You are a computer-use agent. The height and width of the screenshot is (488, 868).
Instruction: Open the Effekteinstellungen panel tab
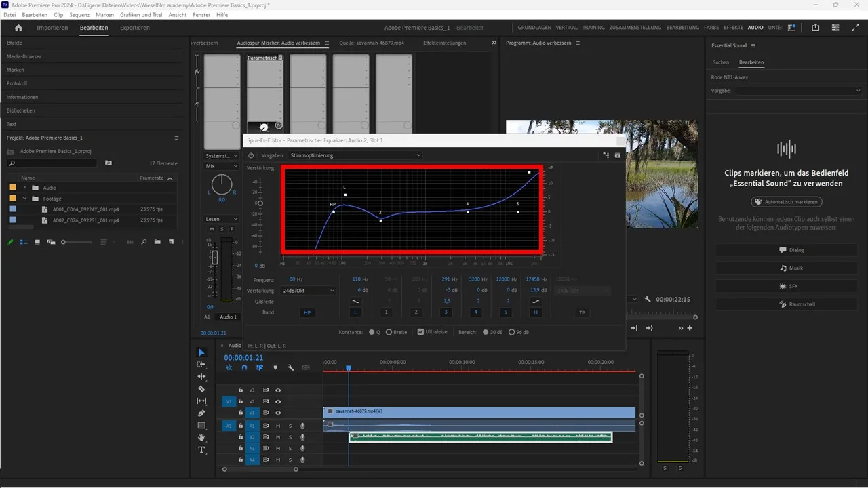pyautogui.click(x=444, y=43)
